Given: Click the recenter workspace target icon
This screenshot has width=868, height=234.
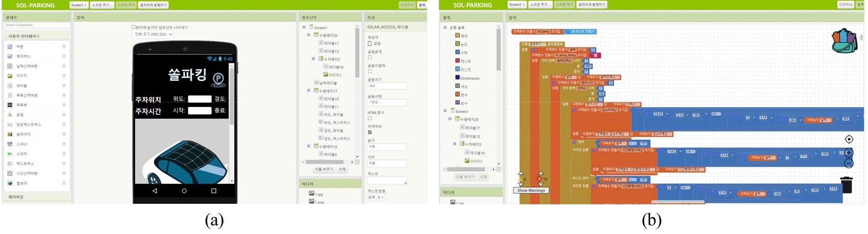Looking at the screenshot, I should pos(849,139).
